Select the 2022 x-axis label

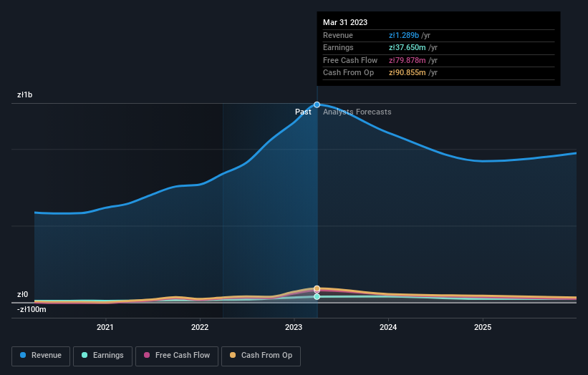pyautogui.click(x=200, y=327)
